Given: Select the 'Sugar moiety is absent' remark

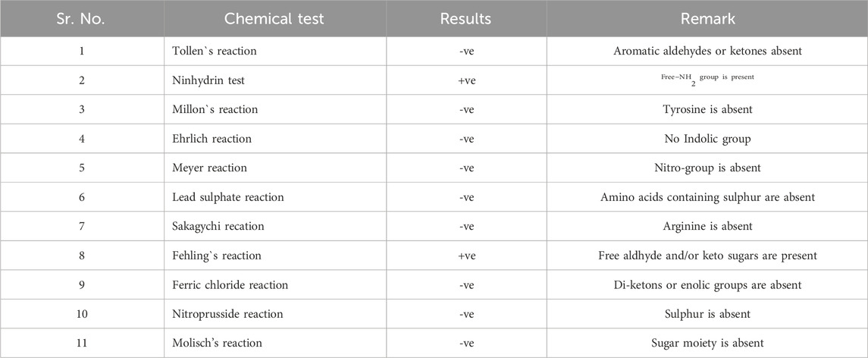Looking at the screenshot, I should coord(707,344).
